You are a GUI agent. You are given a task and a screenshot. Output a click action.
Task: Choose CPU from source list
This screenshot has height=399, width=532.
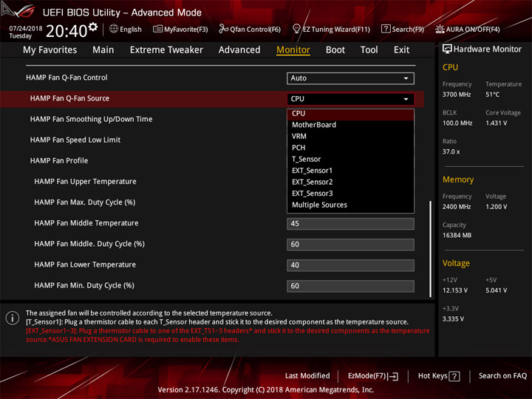(x=350, y=114)
